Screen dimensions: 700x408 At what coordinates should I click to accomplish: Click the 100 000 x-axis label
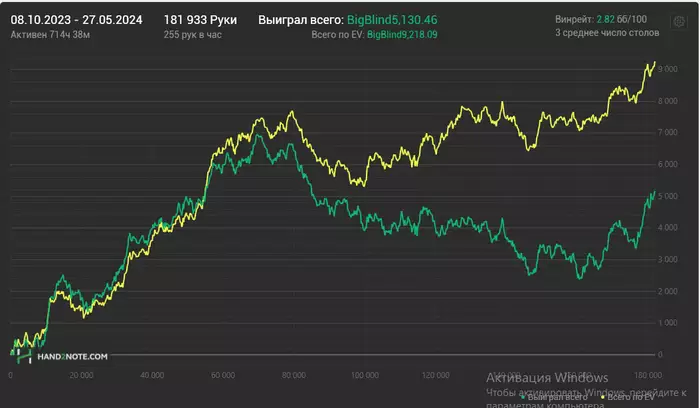pos(365,375)
